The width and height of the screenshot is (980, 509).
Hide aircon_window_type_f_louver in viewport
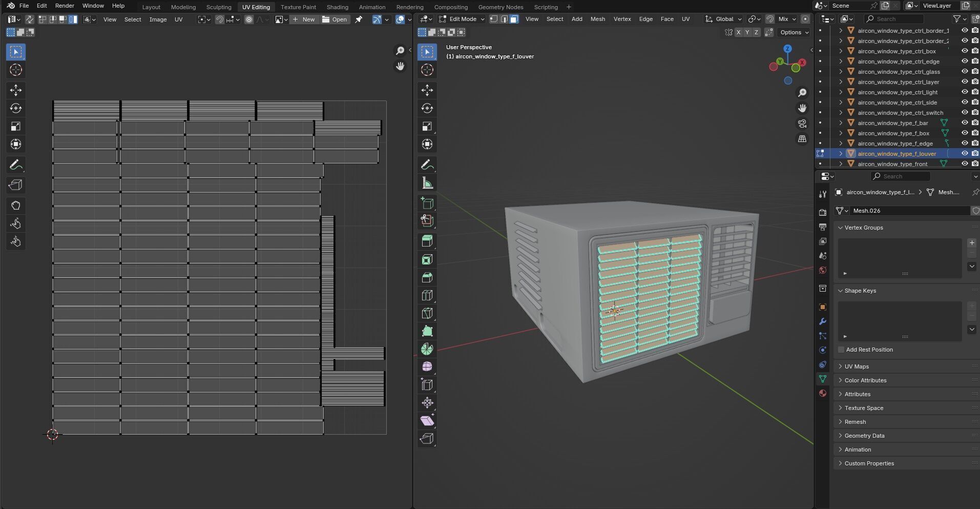965,154
